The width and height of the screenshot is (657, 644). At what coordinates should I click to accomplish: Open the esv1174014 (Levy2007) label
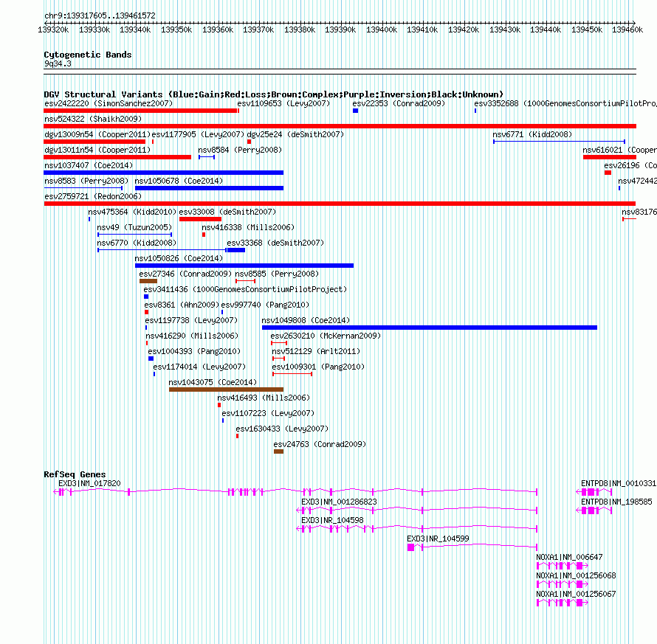point(199,367)
